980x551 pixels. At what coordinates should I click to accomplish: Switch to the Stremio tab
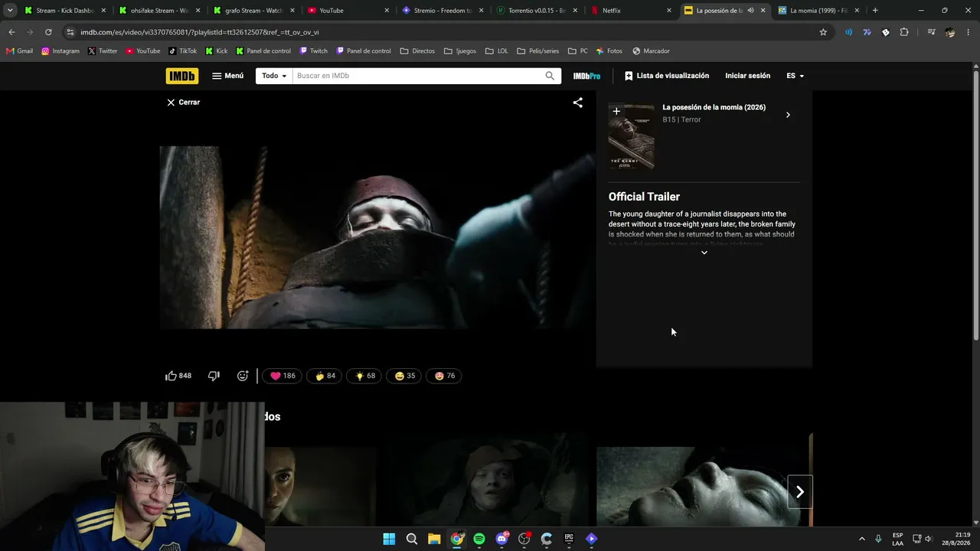tap(444, 11)
